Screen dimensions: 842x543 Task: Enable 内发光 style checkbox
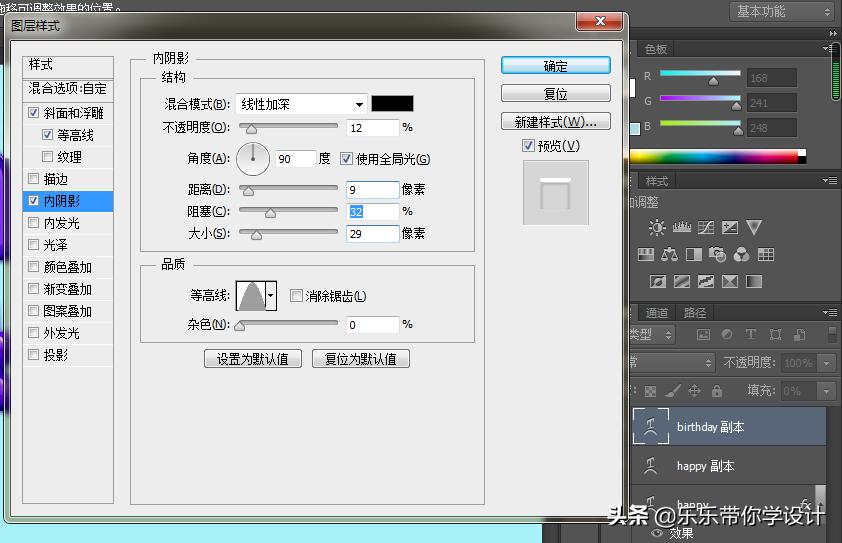pos(33,223)
